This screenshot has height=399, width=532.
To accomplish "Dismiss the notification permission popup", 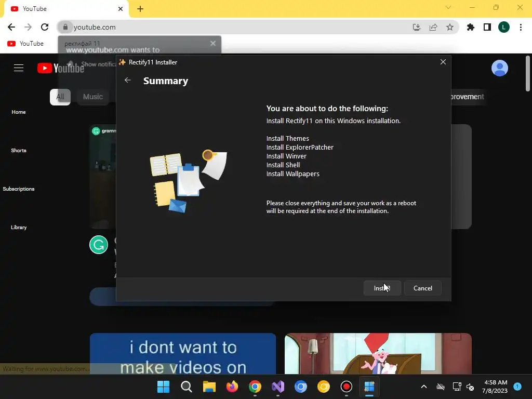I will tap(212, 43).
